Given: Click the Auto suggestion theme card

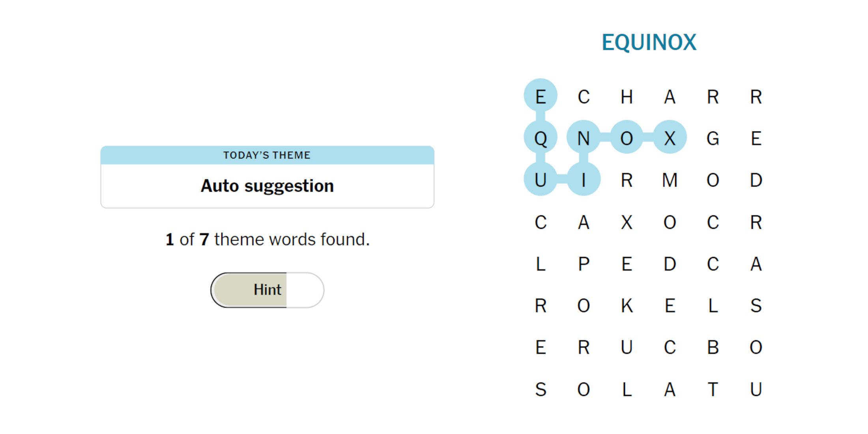Looking at the screenshot, I should (x=267, y=186).
